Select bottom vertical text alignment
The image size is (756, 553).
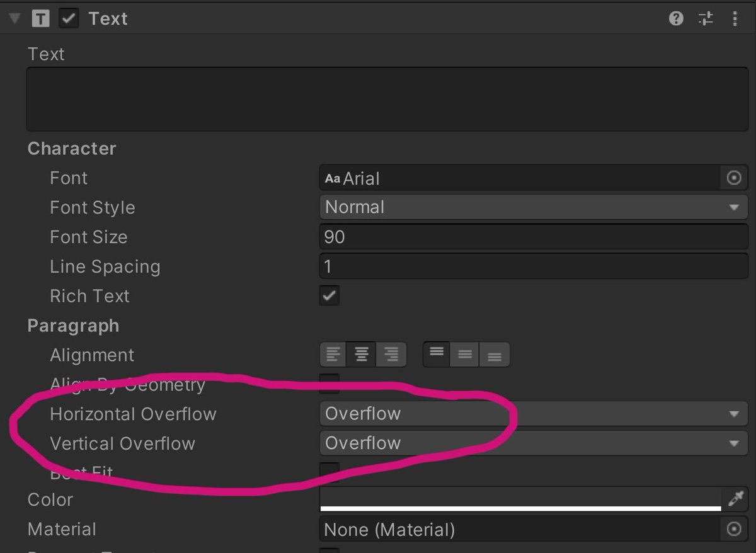click(494, 354)
